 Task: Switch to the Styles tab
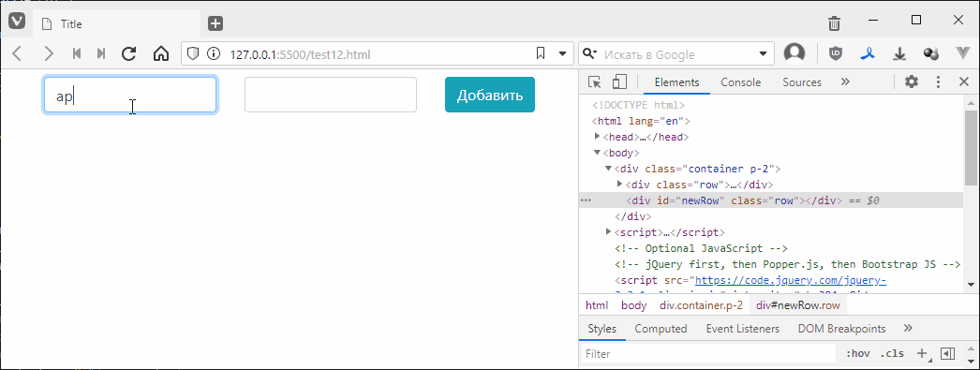click(x=601, y=329)
